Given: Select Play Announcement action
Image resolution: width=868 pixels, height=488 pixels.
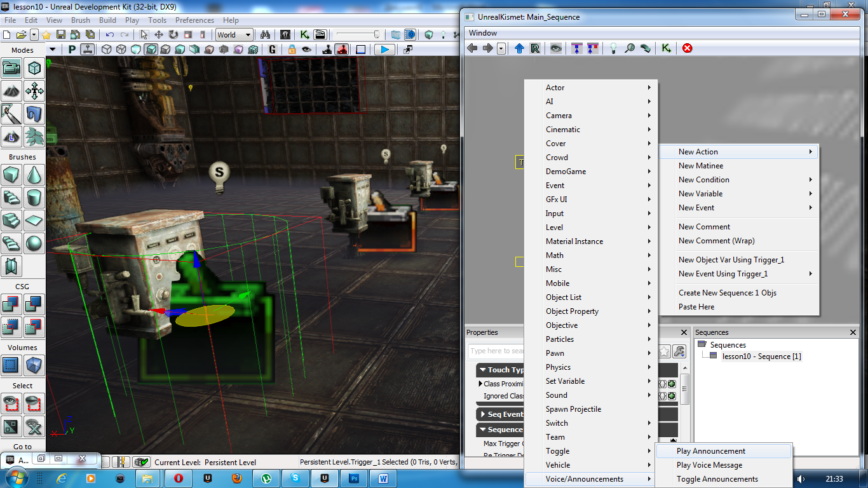Looking at the screenshot, I should click(x=724, y=451).
